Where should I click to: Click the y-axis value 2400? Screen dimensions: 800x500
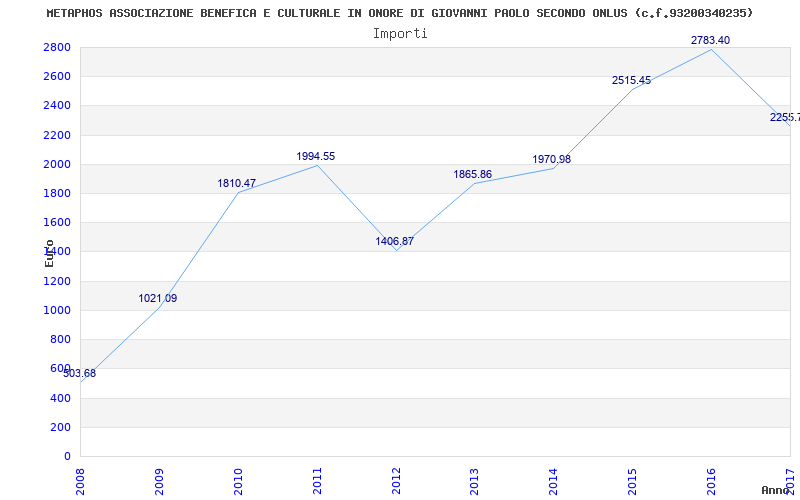pyautogui.click(x=57, y=106)
